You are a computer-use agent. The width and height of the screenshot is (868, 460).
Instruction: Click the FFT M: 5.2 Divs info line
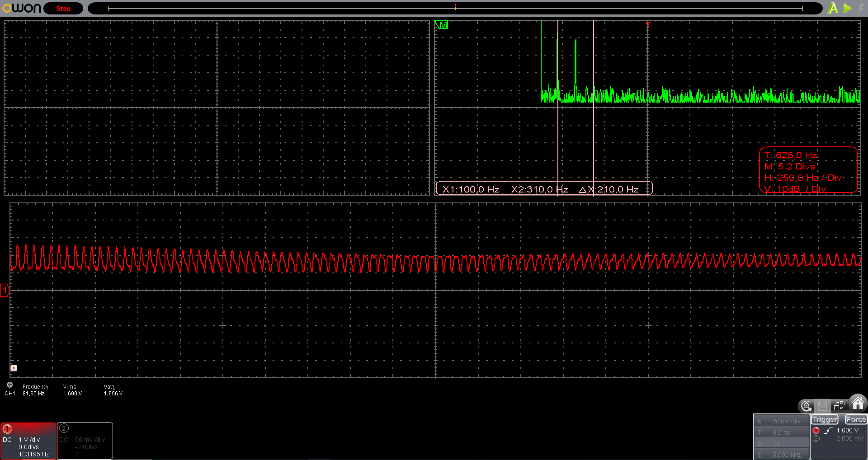pyautogui.click(x=789, y=166)
